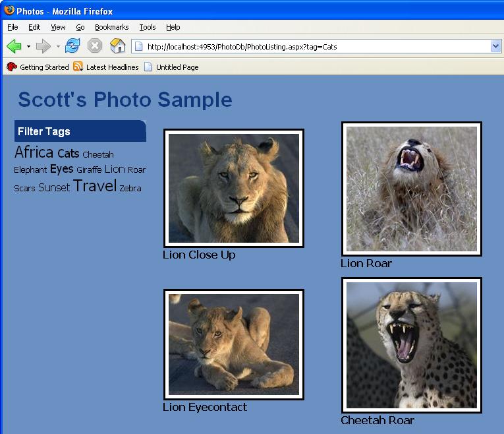Screen dimensions: 504x434
Task: Click the page icon in the address bar
Action: pos(138,47)
